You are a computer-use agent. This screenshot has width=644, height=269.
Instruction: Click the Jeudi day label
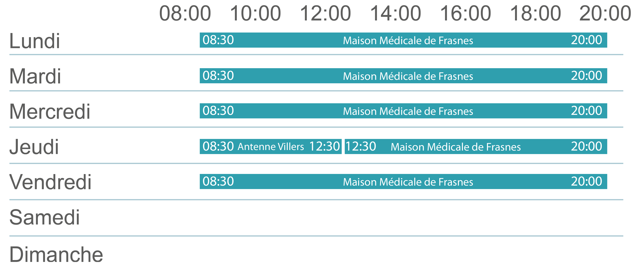[x=34, y=147]
